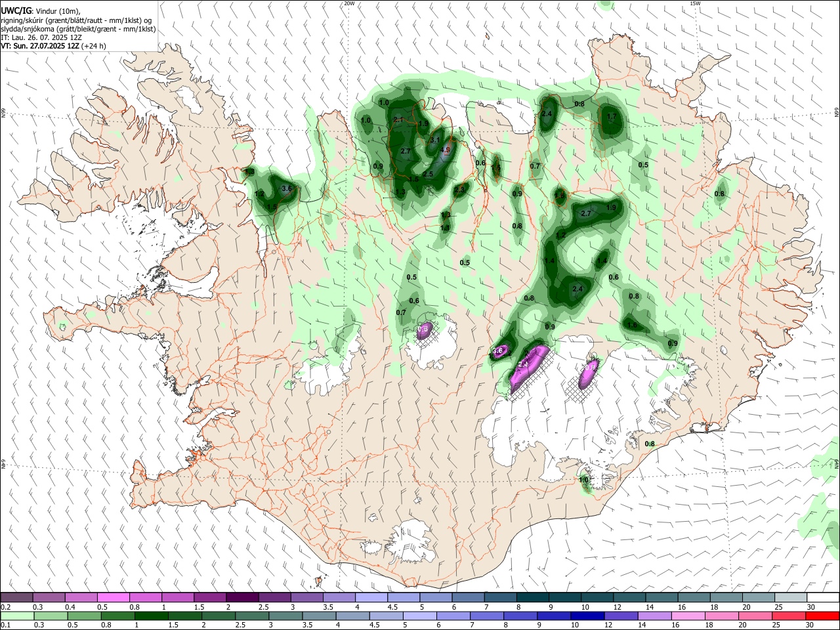The width and height of the screenshot is (840, 630).
Task: Click the purple 1.5–2 swatch, upper legend row
Action: [x=209, y=597]
